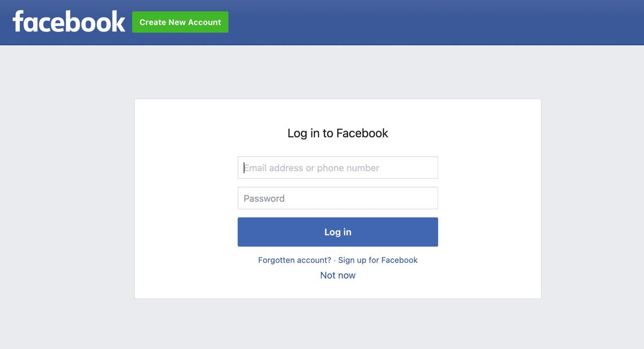Go to Facebook home via the wordmark logo

[x=69, y=22]
